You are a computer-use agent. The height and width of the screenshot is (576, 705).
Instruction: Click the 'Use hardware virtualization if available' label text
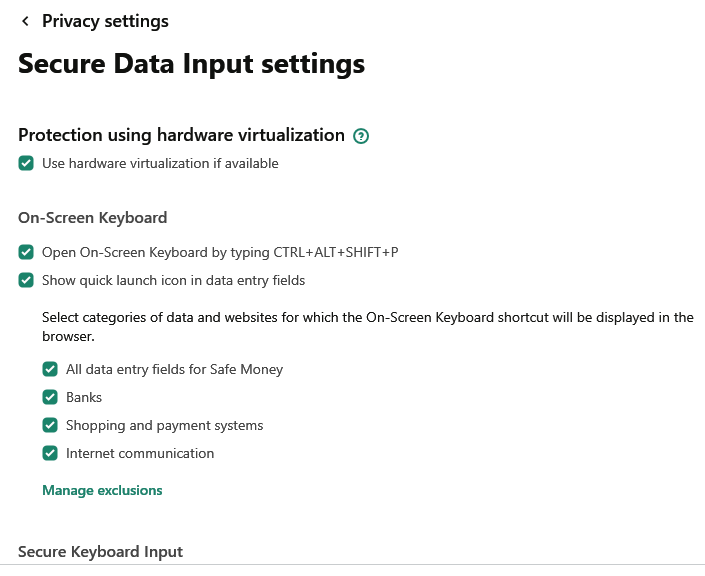point(160,163)
